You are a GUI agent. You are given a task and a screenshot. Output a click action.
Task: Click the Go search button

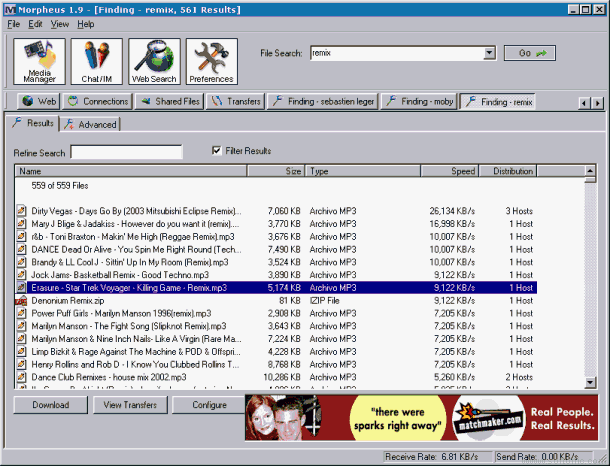530,53
